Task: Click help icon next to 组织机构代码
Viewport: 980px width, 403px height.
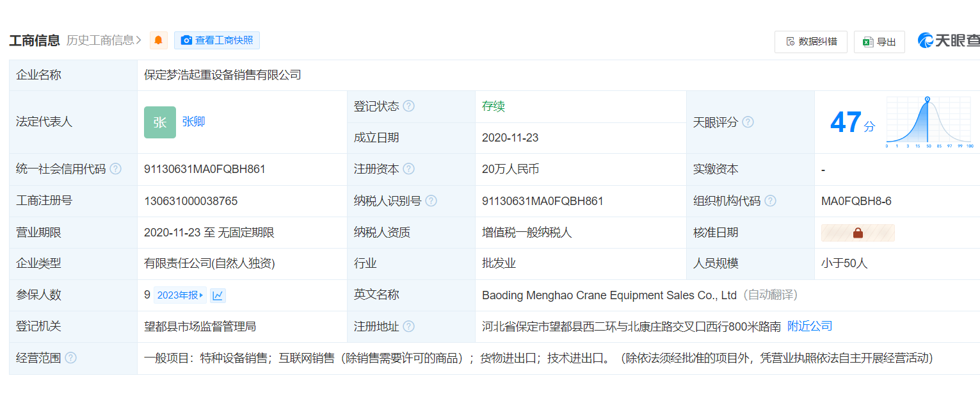Action: click(770, 201)
